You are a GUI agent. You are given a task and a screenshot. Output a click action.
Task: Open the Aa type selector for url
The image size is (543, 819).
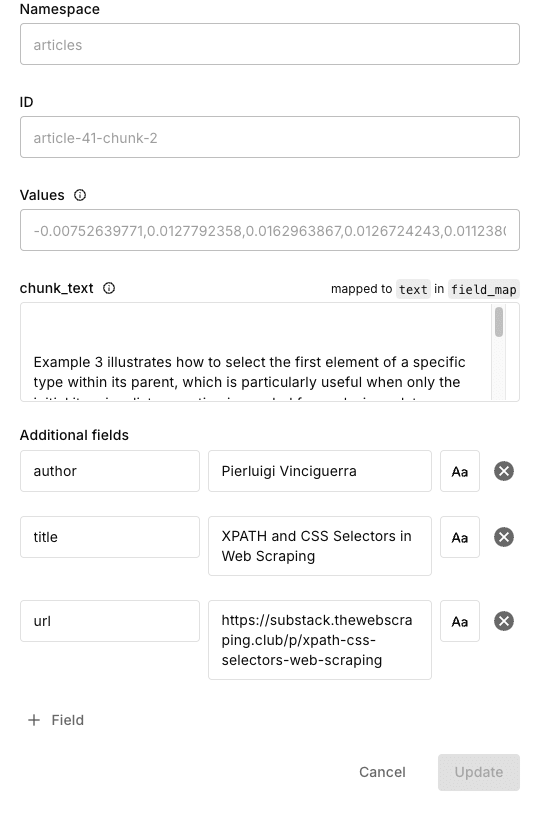pyautogui.click(x=459, y=621)
